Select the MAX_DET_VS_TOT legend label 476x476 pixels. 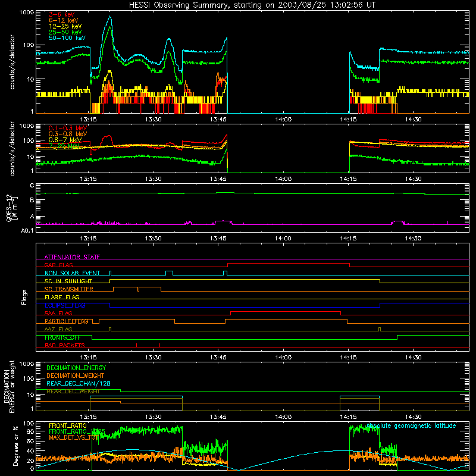(x=73, y=437)
